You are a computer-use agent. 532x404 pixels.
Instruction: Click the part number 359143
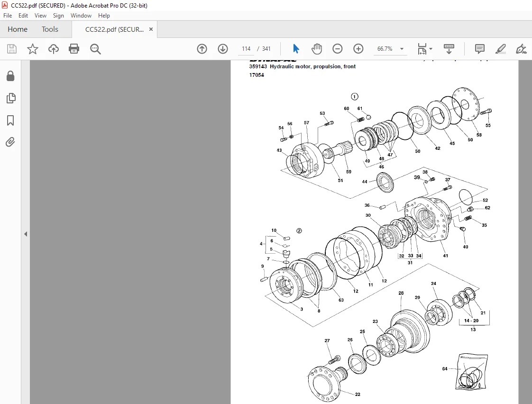point(258,66)
